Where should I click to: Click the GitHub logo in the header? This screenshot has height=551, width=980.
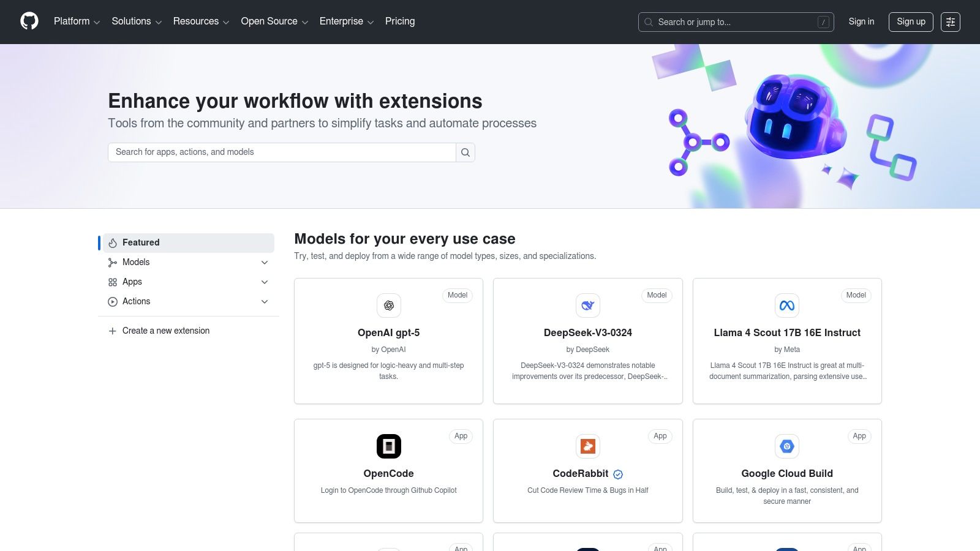point(29,21)
